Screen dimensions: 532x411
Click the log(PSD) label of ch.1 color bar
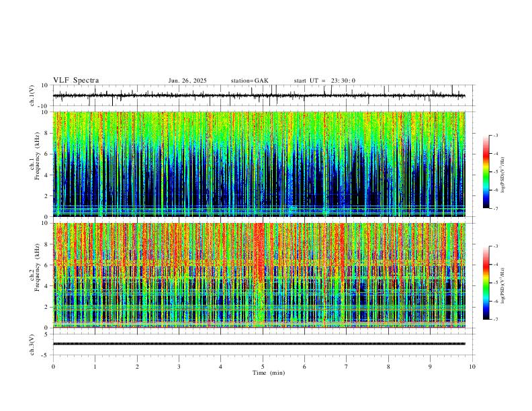(502, 175)
